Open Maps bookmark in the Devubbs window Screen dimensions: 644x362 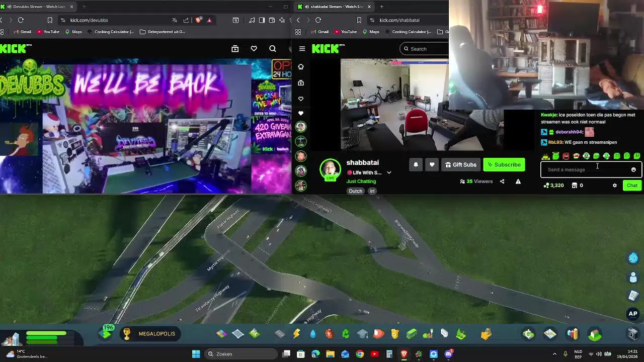tap(73, 32)
